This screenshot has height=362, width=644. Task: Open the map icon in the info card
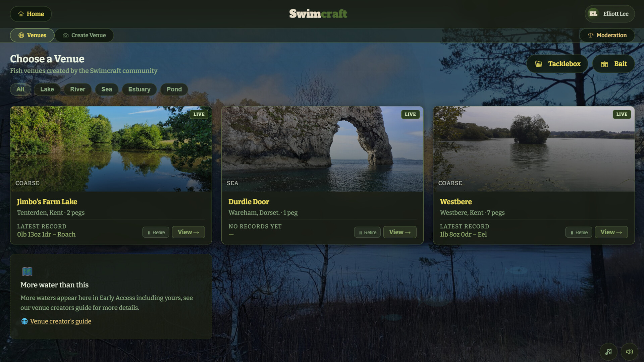click(x=27, y=271)
